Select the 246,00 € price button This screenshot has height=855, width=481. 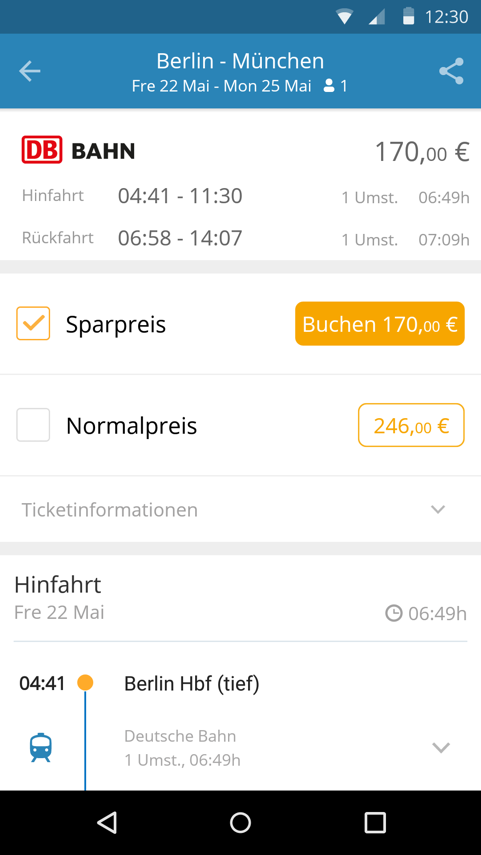click(411, 425)
